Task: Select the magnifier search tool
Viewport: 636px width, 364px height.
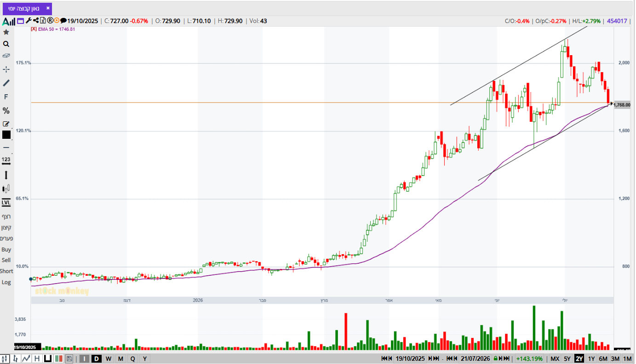Action: pyautogui.click(x=6, y=44)
